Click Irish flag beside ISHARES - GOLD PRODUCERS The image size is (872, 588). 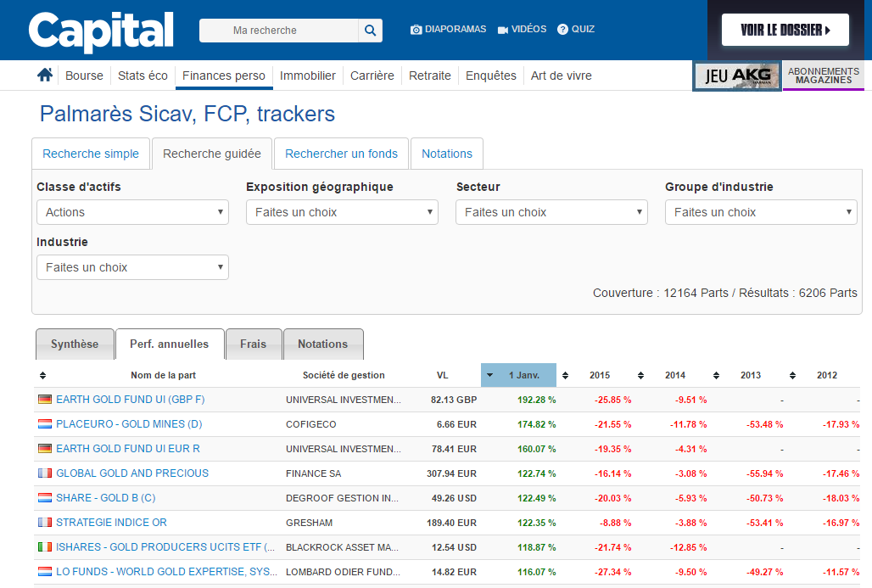[45, 546]
